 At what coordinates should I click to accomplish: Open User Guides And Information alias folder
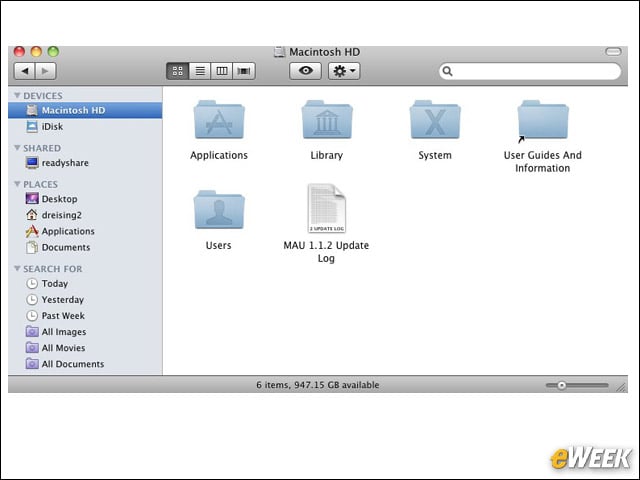[543, 120]
